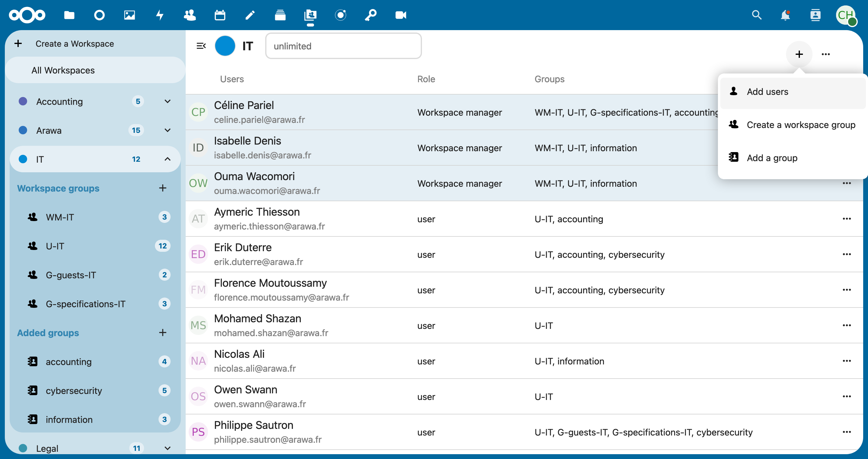The width and height of the screenshot is (868, 459).
Task: Select Add users menu entry
Action: (x=767, y=92)
